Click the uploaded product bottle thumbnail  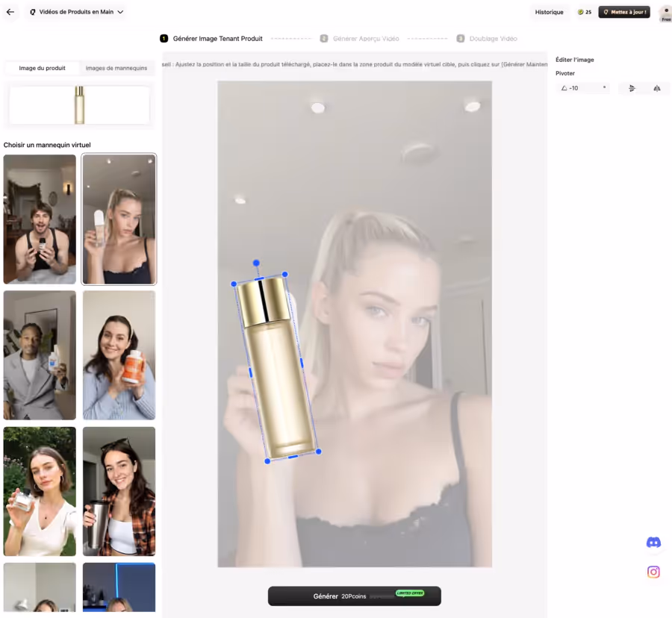click(x=79, y=105)
